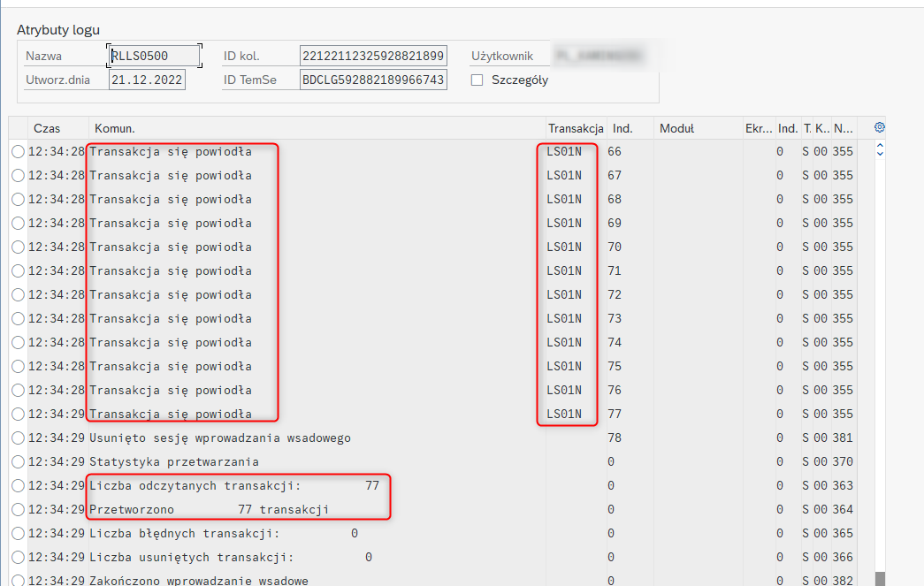Click the Czas column header

click(x=47, y=128)
